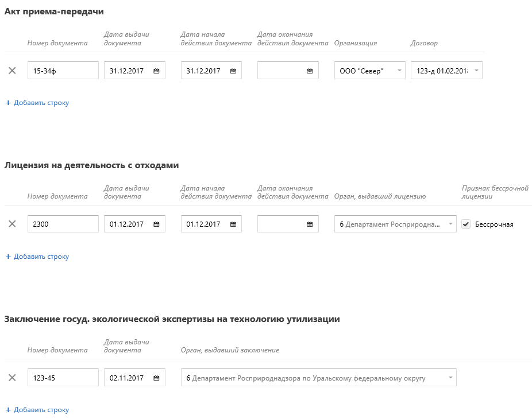Image resolution: width=532 pixels, height=419 pixels.
Task: Add row under Заключение госуд. экологической экспертизы
Action: coord(37,410)
